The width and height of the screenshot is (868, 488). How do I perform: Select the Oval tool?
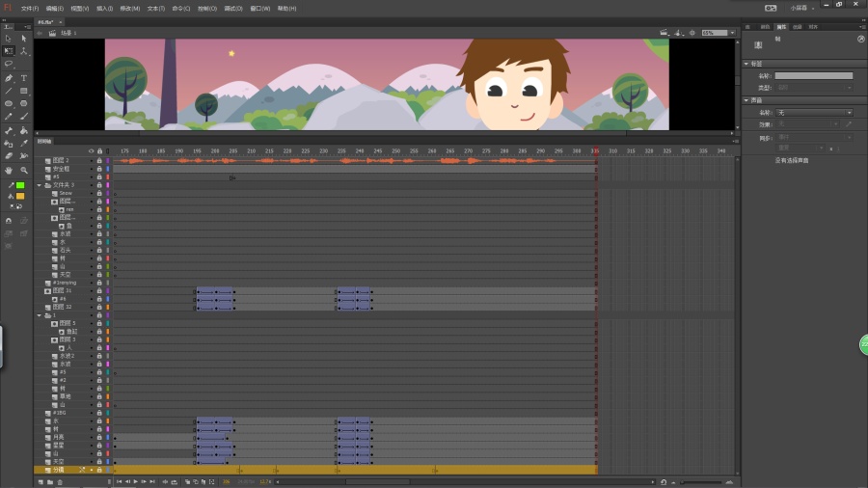(x=9, y=103)
